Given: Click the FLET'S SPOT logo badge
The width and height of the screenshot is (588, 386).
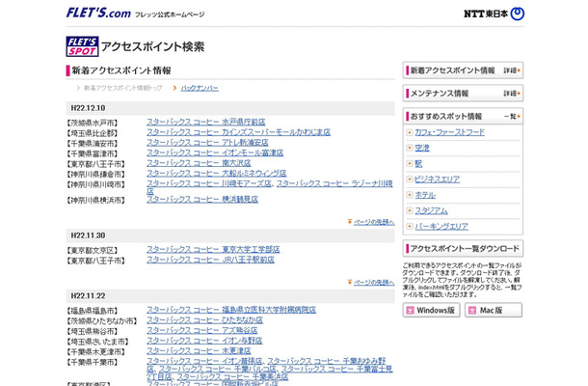Looking at the screenshot, I should click(82, 46).
